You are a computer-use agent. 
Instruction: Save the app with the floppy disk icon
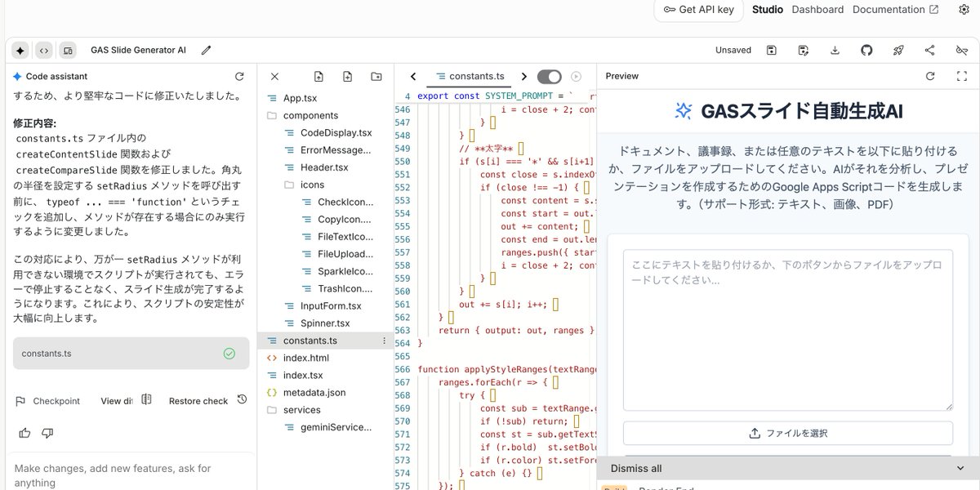pyautogui.click(x=771, y=50)
